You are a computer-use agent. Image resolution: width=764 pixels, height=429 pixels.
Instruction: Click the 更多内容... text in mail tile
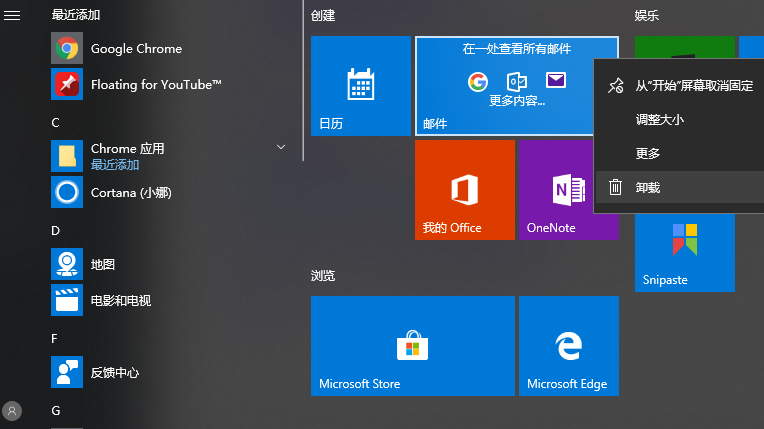[x=517, y=100]
